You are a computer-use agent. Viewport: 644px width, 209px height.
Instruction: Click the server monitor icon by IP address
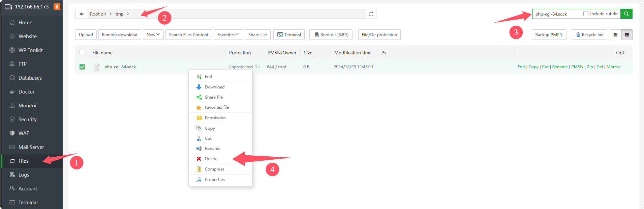point(8,7)
